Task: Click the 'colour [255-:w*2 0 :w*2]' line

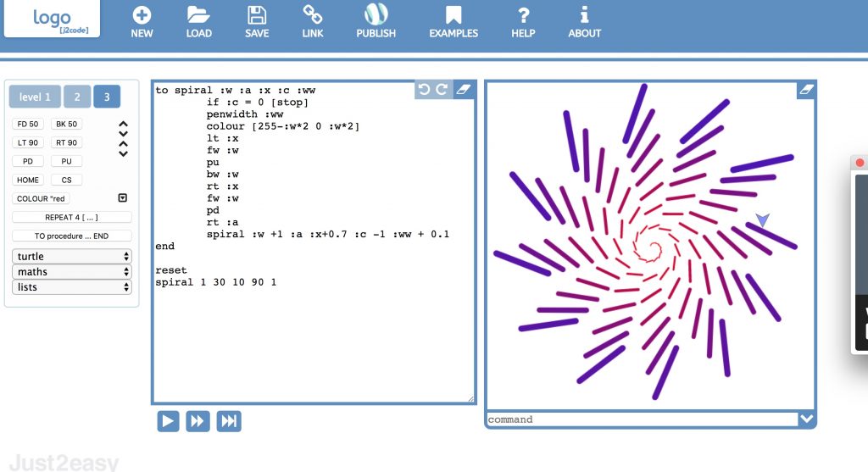Action: point(283,126)
